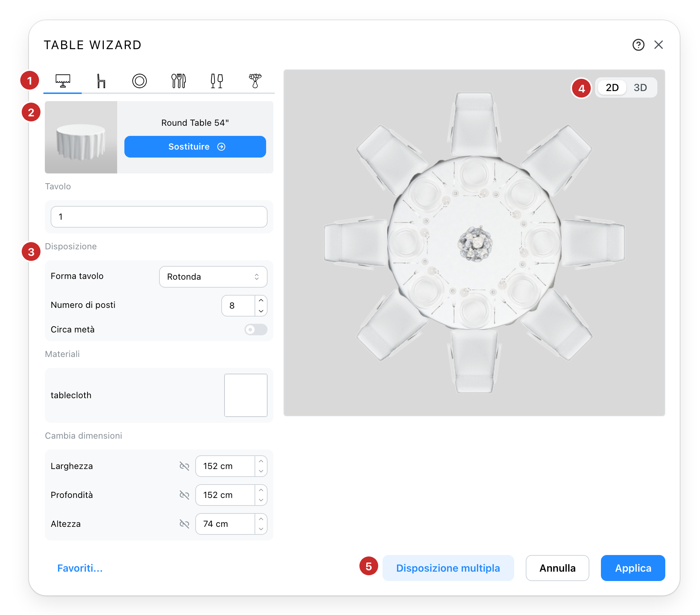This screenshot has width=700, height=615.
Task: Enable the Circa metà switch
Action: click(256, 330)
